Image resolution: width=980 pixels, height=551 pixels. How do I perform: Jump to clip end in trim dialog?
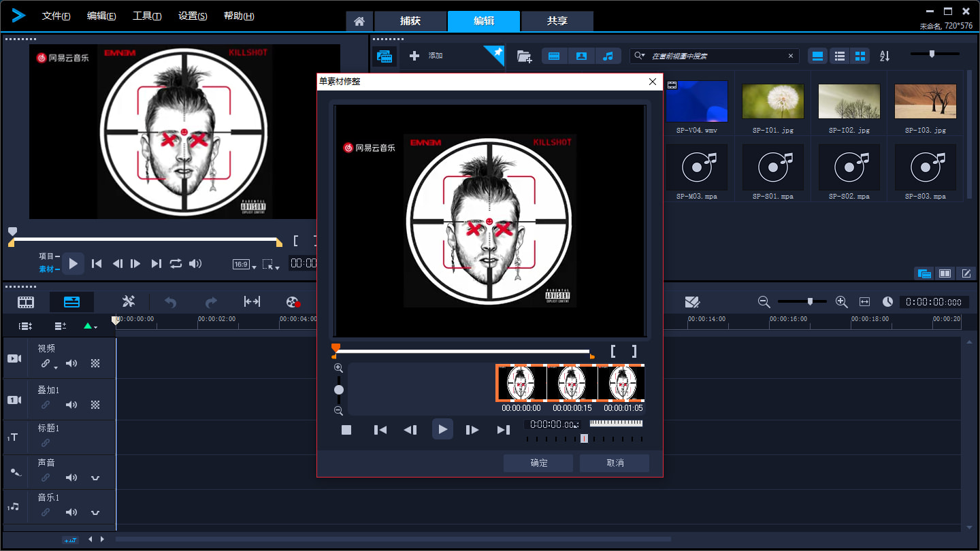pyautogui.click(x=503, y=429)
